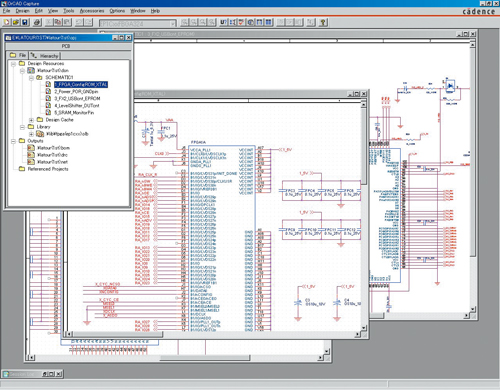Click the Zoom to All toolbar icon
This screenshot has height=390, width=500.
[212, 22]
